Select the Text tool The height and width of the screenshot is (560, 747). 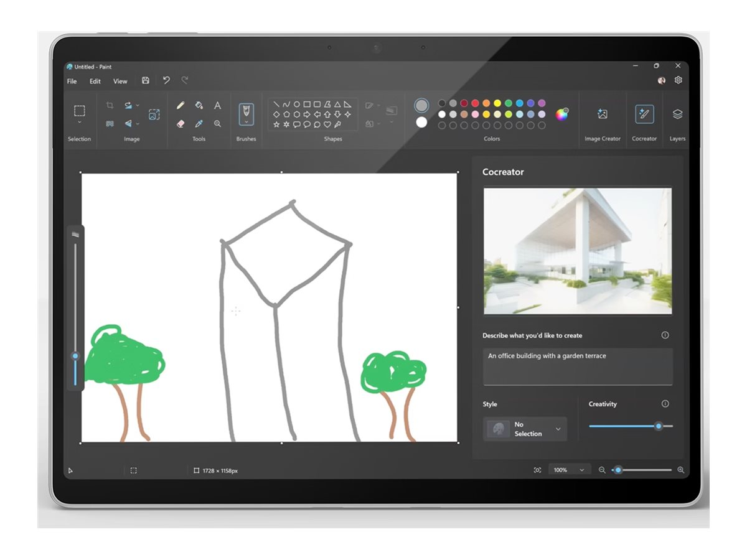click(217, 105)
